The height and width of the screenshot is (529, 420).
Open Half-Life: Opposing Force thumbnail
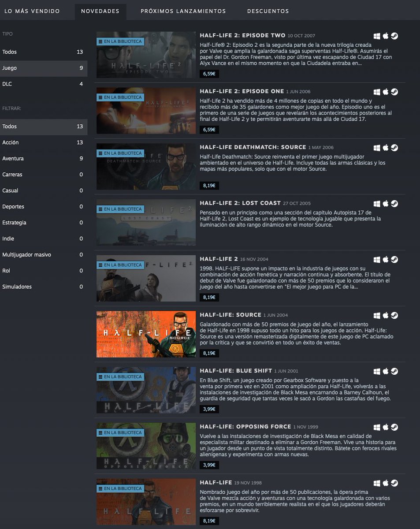pos(146,446)
